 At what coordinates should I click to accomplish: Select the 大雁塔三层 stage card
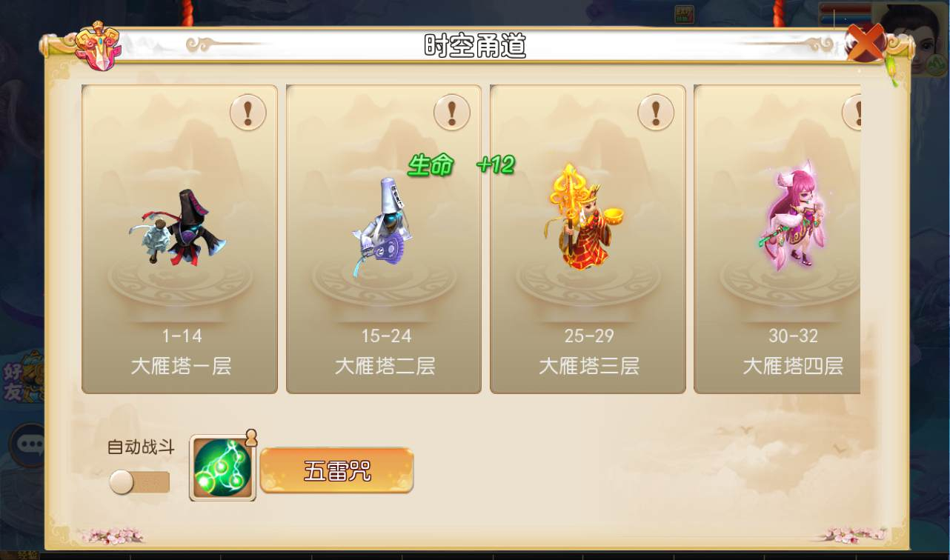[x=588, y=239]
